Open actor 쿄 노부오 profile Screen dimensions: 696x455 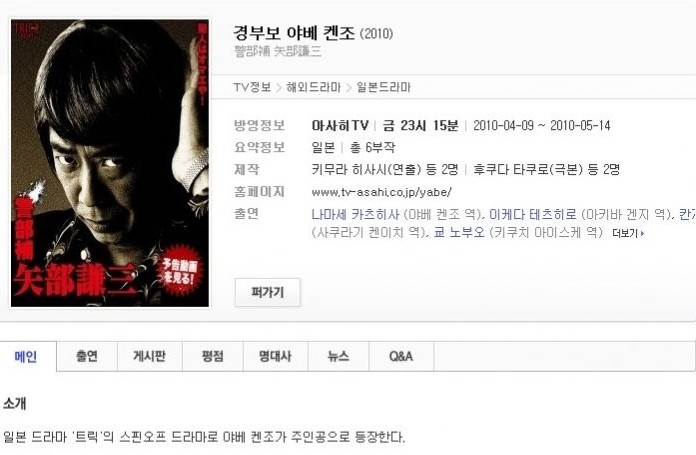point(459,232)
